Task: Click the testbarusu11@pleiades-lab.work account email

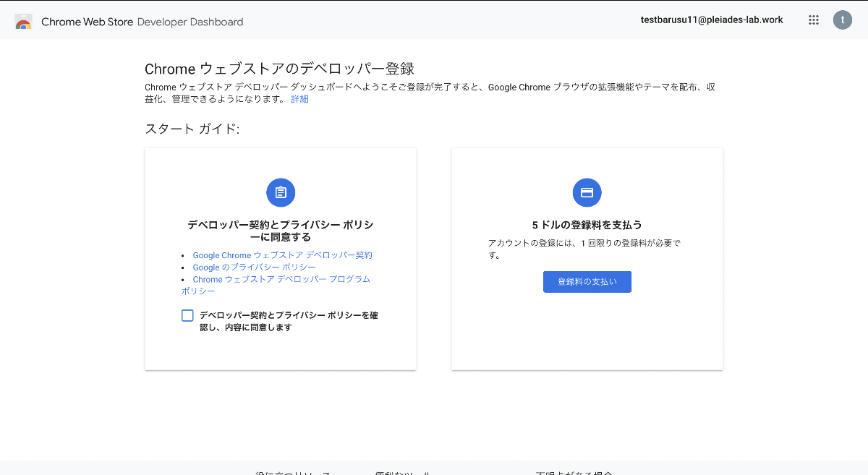Action: click(x=712, y=20)
